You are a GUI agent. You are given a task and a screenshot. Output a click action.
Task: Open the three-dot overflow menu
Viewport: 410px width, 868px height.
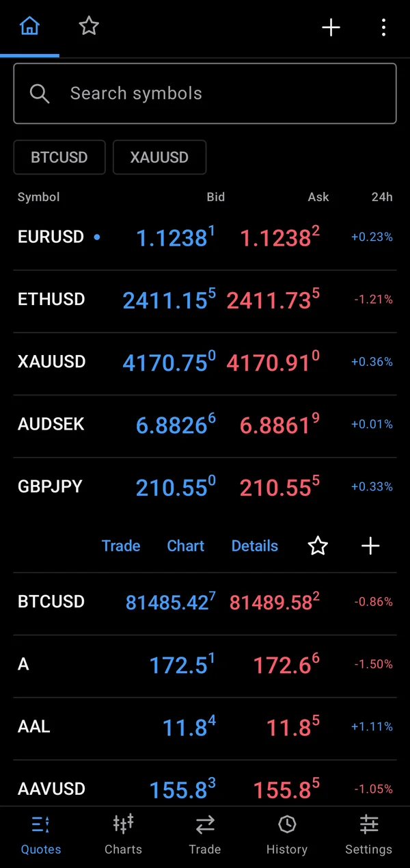point(383,27)
